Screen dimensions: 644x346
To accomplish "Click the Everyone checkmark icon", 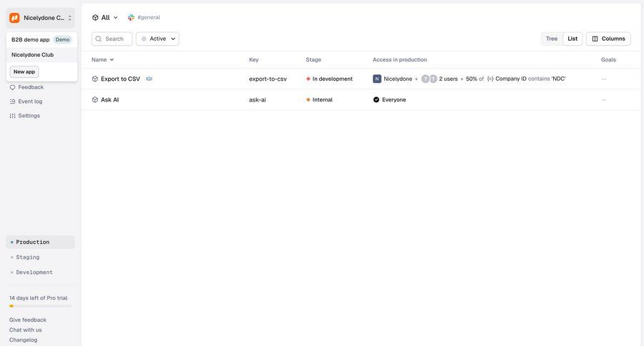I will click(x=376, y=100).
